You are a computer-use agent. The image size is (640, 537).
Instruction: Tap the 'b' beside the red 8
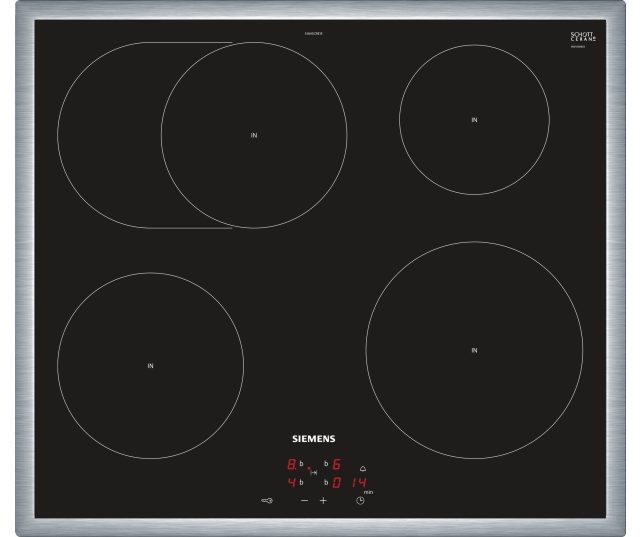[301, 464]
